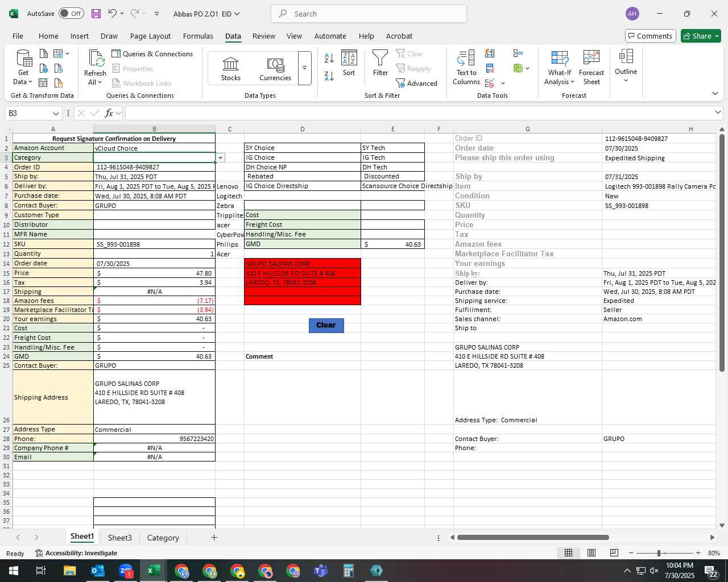
Task: Open the Data Validation dropdown arrow
Action: [503, 84]
